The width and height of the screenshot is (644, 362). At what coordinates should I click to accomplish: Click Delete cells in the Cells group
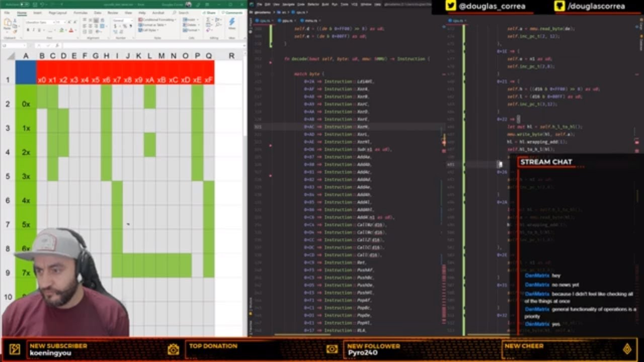click(x=191, y=25)
